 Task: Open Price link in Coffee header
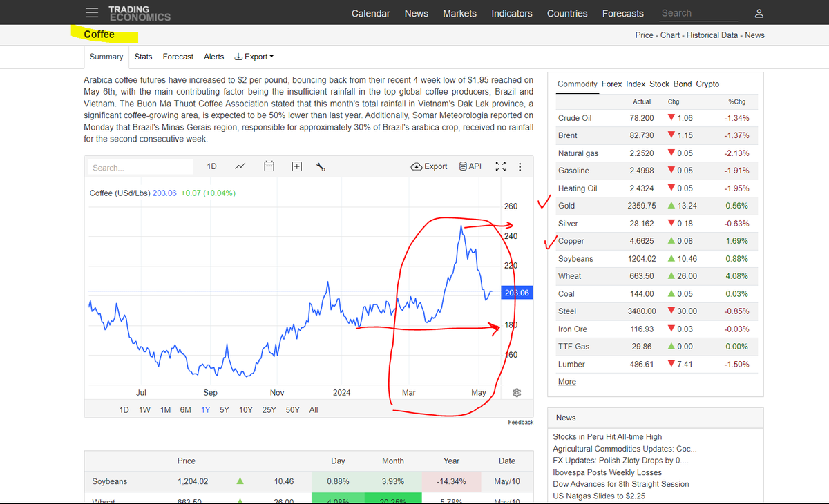pyautogui.click(x=644, y=35)
